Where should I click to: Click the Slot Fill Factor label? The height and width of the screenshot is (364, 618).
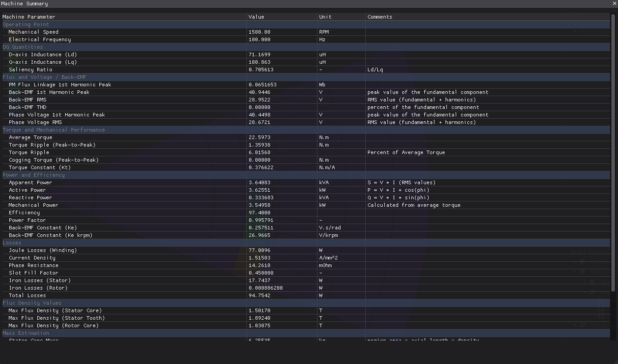(34, 273)
